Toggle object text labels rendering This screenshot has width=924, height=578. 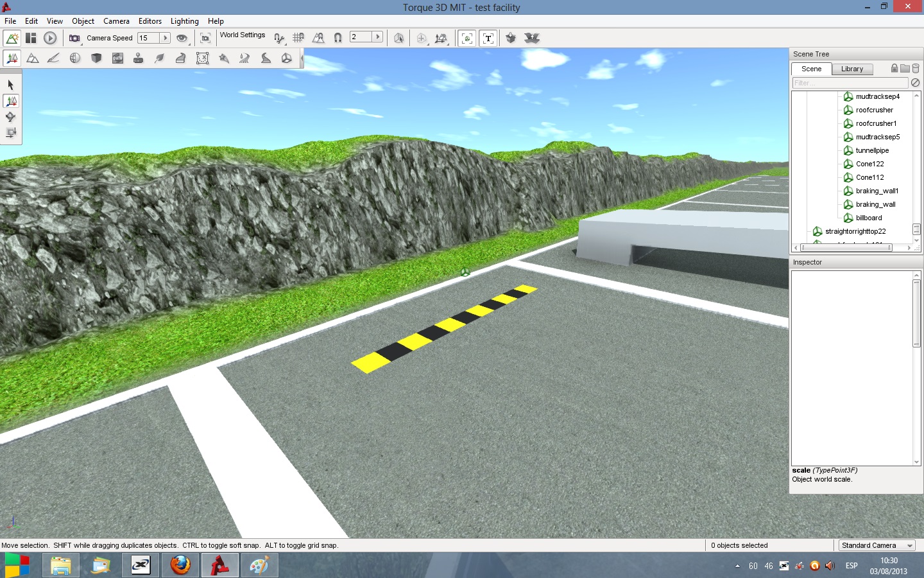click(x=488, y=38)
